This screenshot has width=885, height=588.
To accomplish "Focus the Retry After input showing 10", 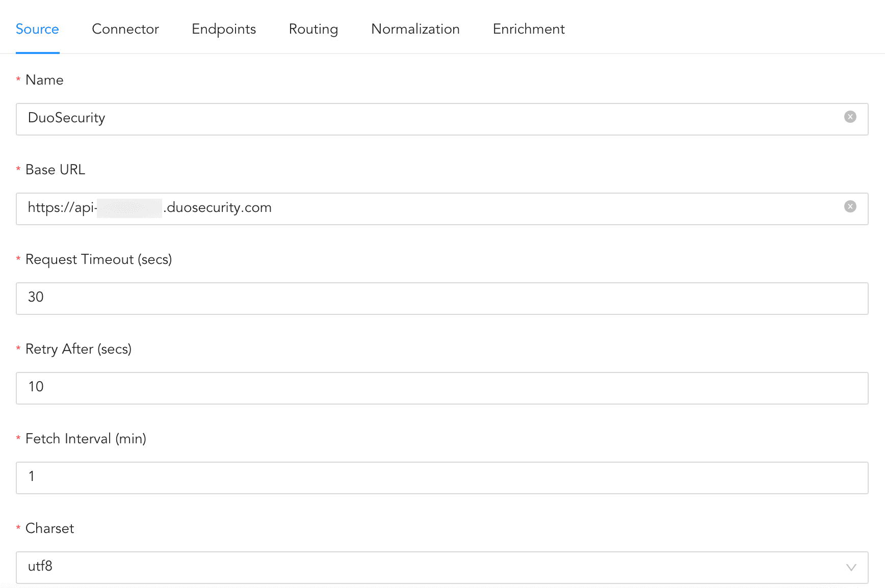I will click(x=441, y=388).
